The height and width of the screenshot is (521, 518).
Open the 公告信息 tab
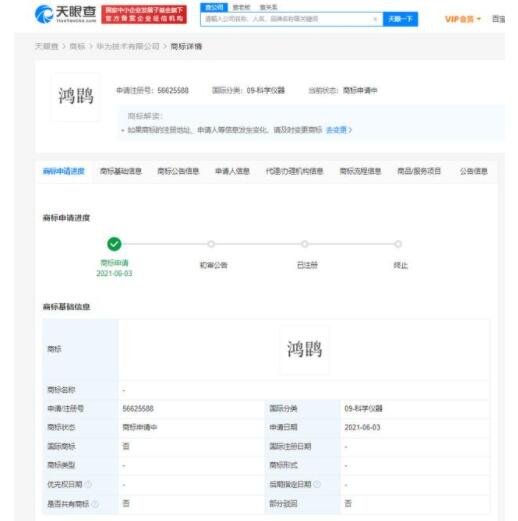tap(473, 171)
